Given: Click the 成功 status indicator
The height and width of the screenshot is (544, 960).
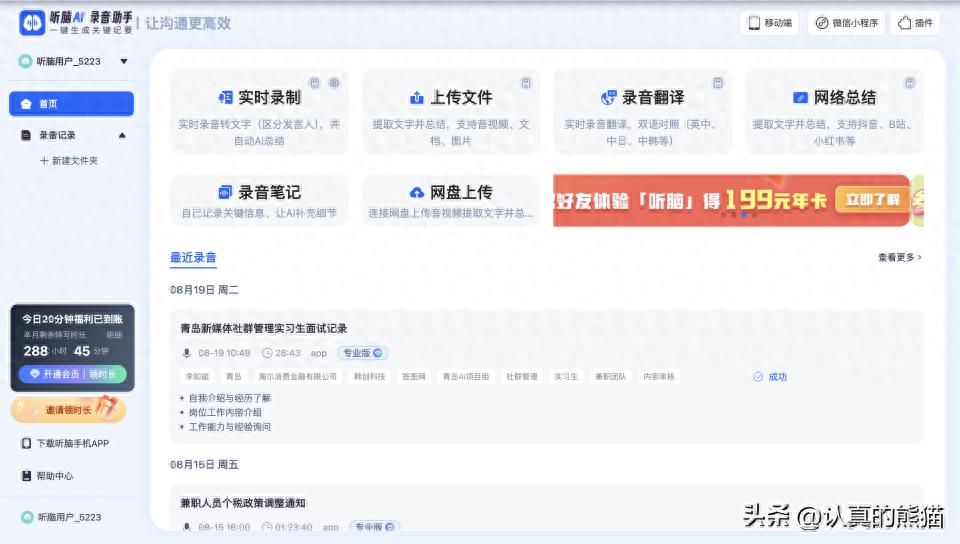Looking at the screenshot, I should (770, 377).
